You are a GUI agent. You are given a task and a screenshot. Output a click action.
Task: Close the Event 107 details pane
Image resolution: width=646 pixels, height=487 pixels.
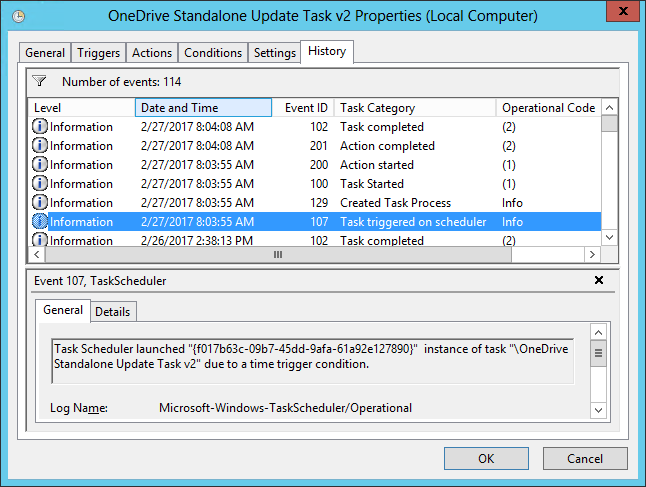(x=599, y=280)
